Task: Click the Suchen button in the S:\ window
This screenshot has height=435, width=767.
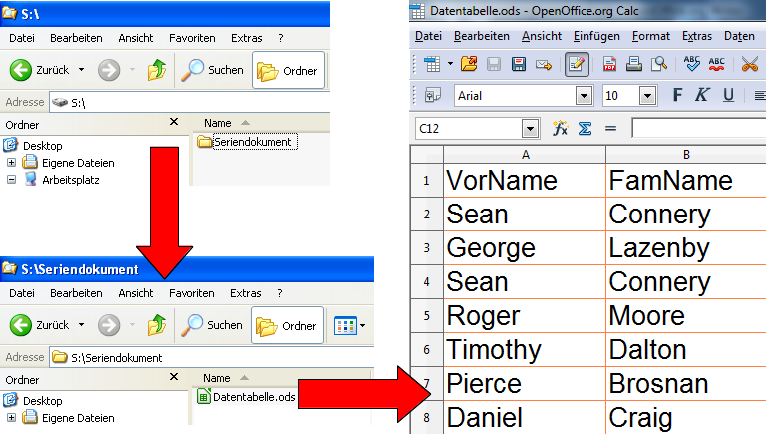Action: (212, 70)
